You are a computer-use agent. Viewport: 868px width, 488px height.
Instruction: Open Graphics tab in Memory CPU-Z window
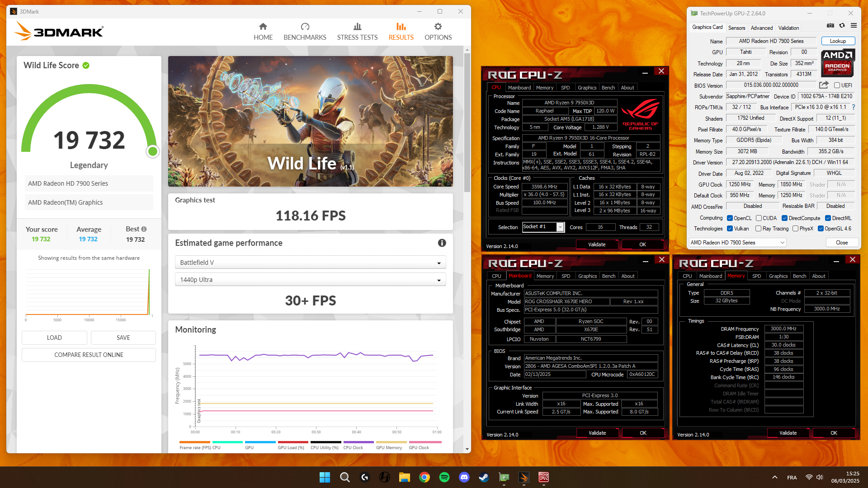pyautogui.click(x=778, y=276)
